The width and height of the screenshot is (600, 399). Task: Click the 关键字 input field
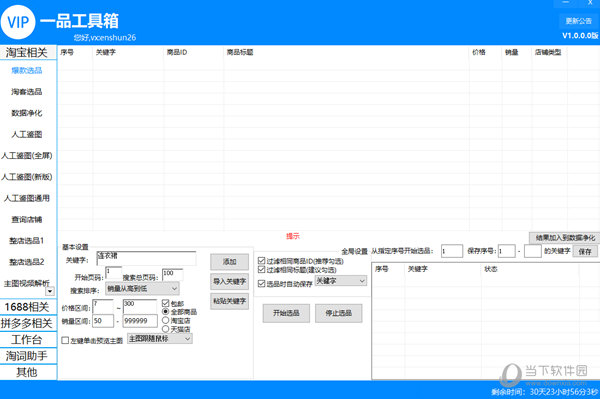(146, 258)
